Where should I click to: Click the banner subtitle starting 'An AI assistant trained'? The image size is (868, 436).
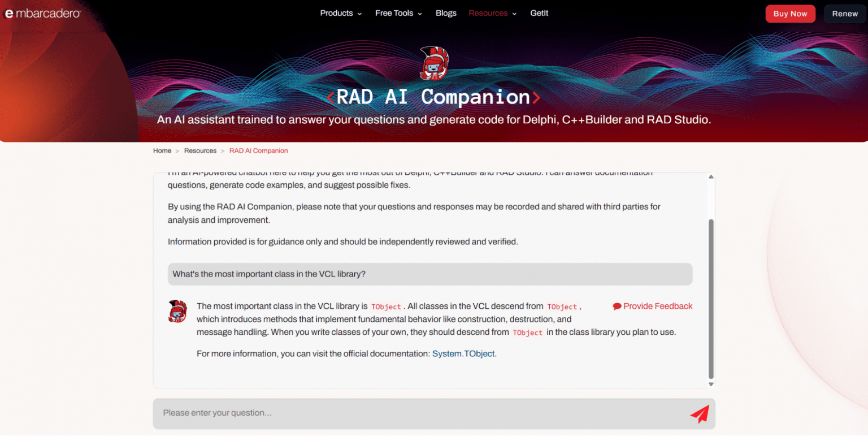pyautogui.click(x=433, y=120)
